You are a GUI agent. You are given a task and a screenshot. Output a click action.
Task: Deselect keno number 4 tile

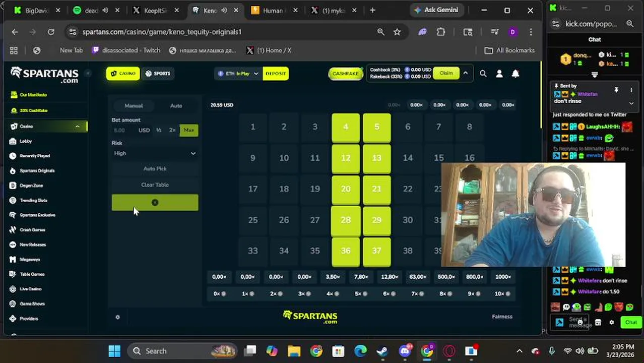pos(346,127)
